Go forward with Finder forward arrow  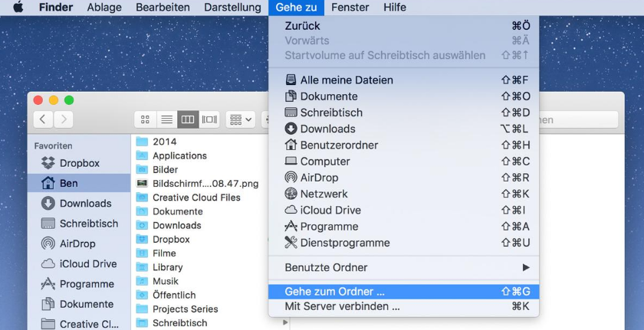63,119
